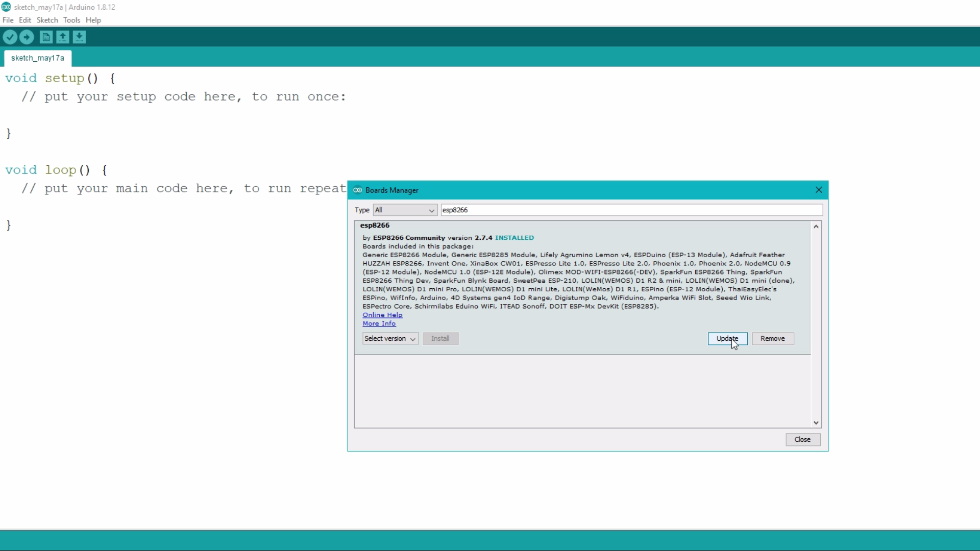Click the Upload arrow toolbar icon
980x551 pixels.
(x=27, y=37)
